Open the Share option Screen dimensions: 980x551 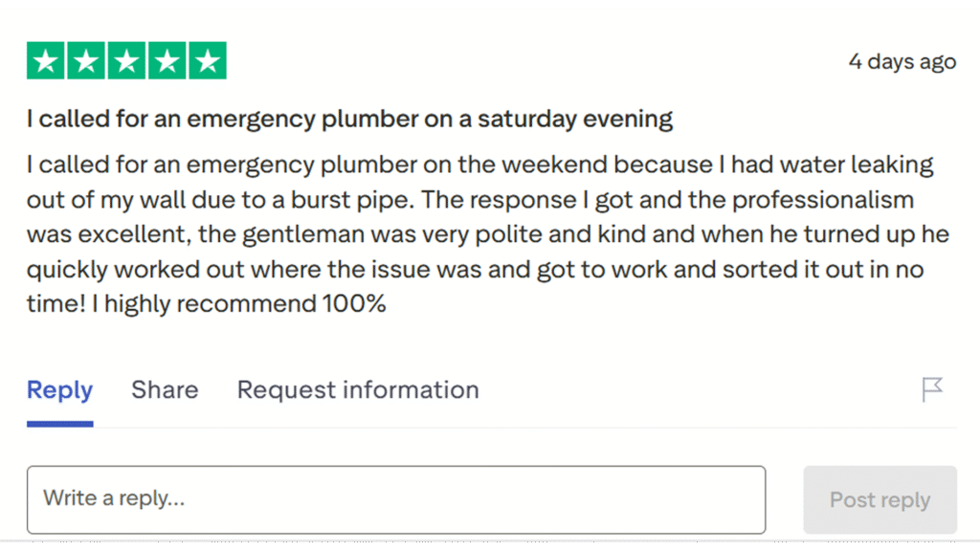coord(165,390)
